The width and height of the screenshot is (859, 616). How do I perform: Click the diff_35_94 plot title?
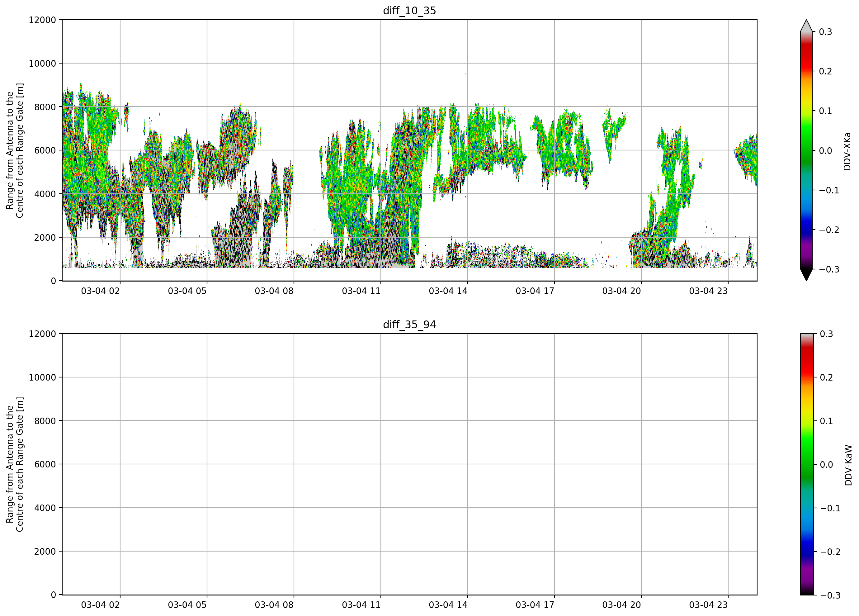[x=409, y=325]
